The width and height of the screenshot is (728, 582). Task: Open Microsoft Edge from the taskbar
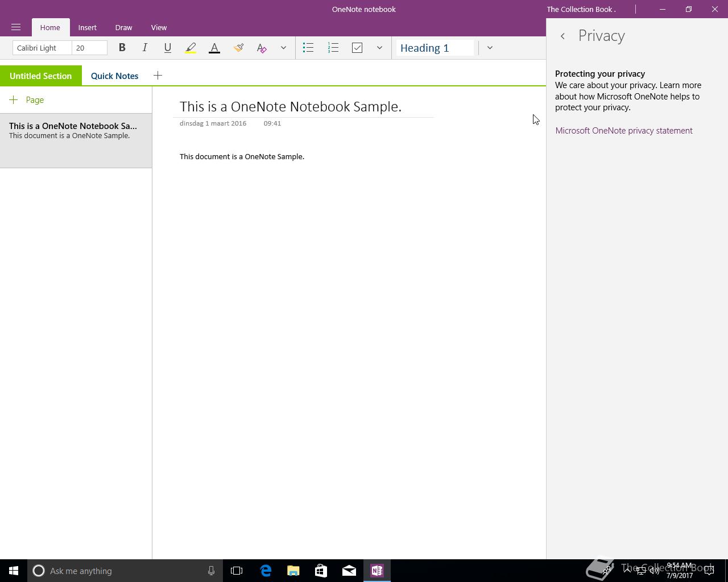(266, 571)
